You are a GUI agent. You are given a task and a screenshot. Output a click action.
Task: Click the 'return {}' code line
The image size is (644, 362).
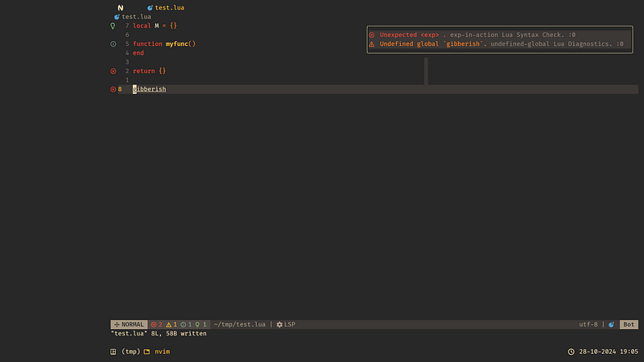pos(150,71)
